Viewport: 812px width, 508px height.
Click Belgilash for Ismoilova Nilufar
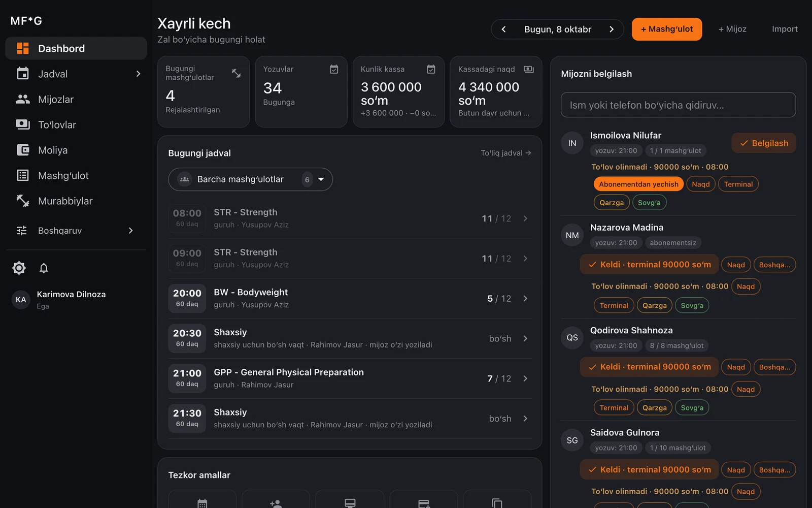763,143
